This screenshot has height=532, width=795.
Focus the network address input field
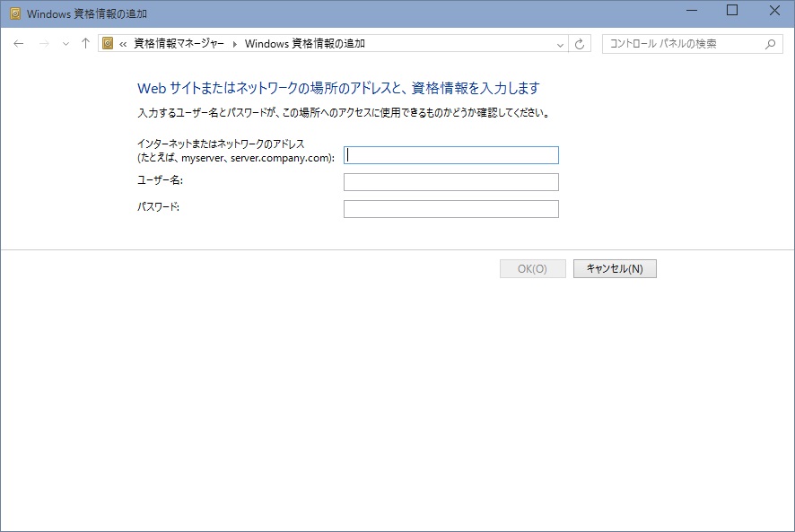[450, 155]
